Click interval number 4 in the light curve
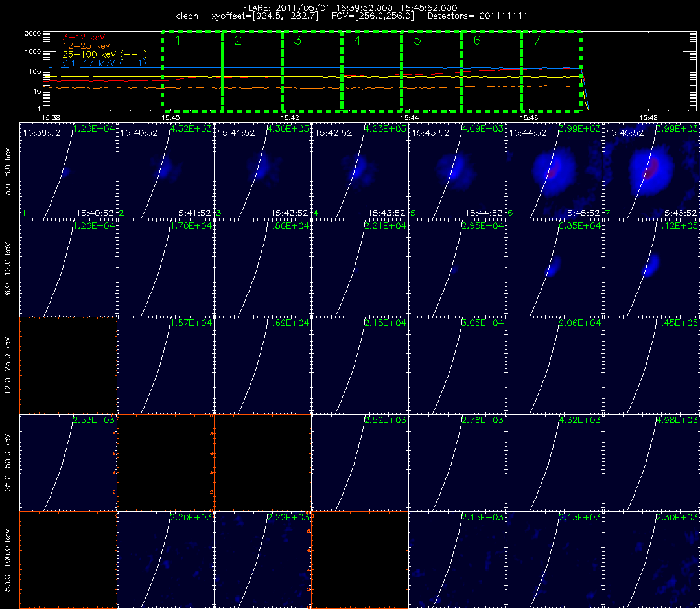The width and height of the screenshot is (700, 609). (x=358, y=41)
